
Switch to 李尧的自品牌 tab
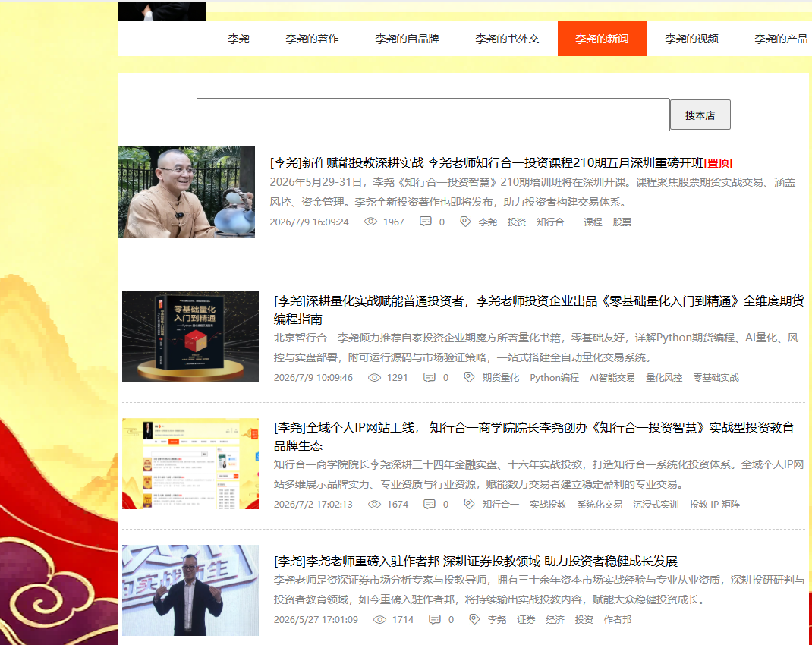pyautogui.click(x=407, y=39)
